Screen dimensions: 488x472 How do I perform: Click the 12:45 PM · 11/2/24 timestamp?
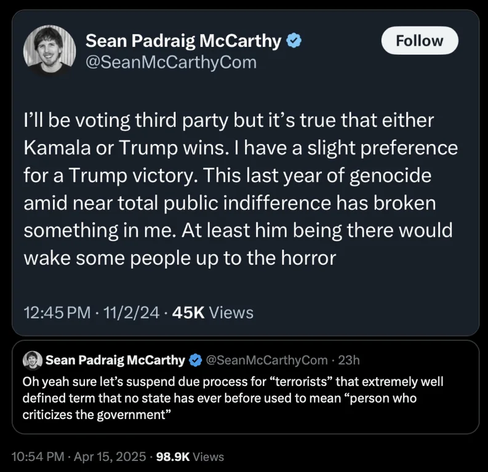pyautogui.click(x=91, y=313)
